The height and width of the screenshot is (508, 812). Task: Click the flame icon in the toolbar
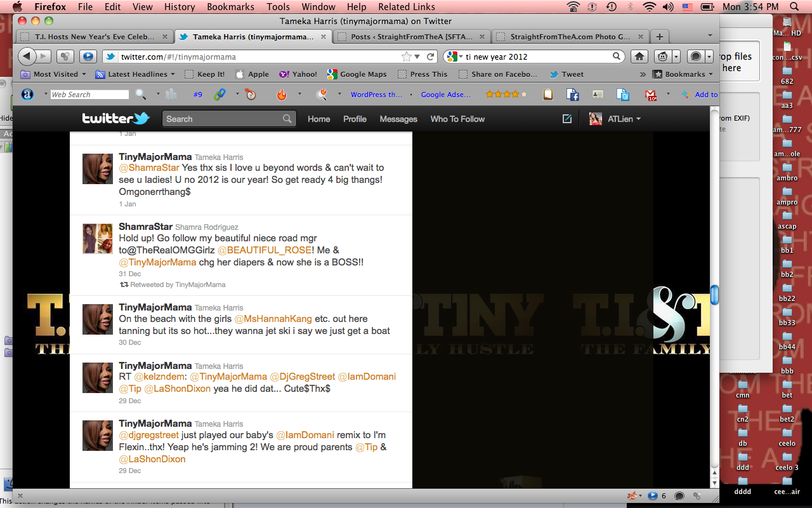282,95
